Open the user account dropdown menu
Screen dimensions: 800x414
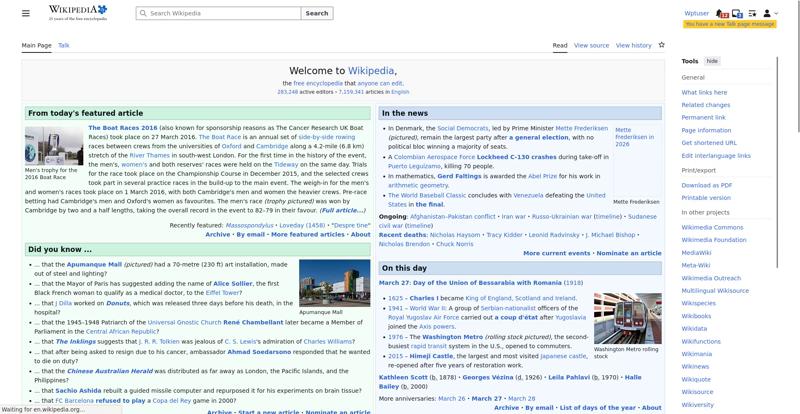click(x=769, y=13)
